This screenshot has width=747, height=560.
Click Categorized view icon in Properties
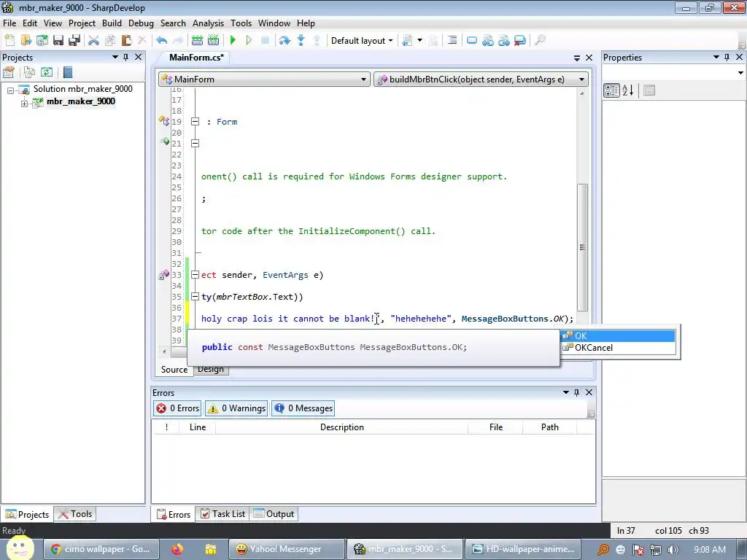[x=611, y=90]
